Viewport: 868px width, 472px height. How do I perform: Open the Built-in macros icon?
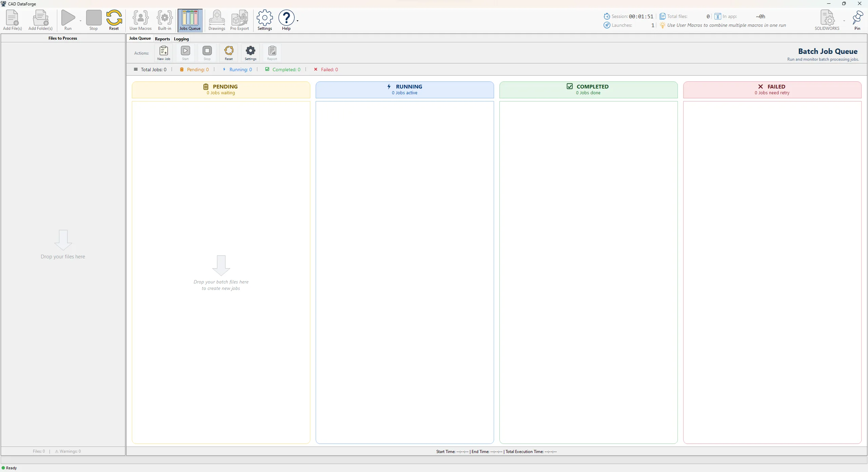click(164, 18)
